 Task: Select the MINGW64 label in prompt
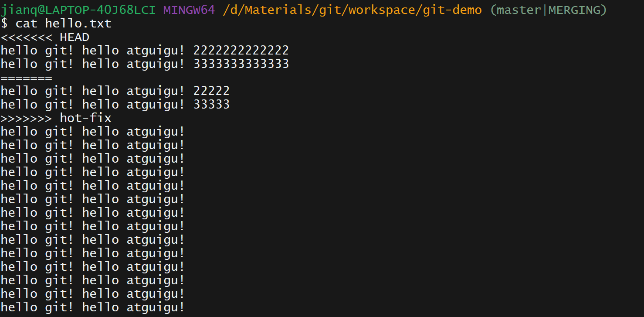(189, 10)
